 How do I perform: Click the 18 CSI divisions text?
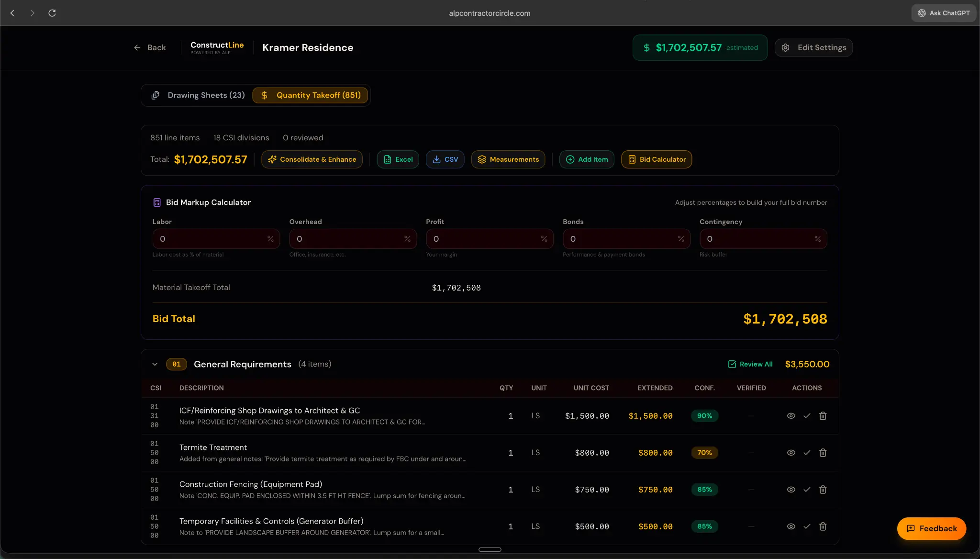point(241,138)
